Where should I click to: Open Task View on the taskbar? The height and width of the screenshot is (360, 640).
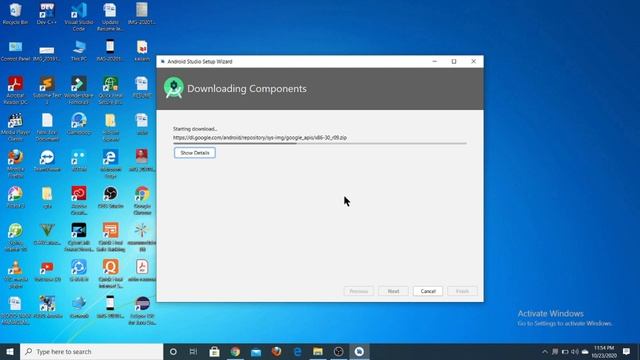[193, 351]
